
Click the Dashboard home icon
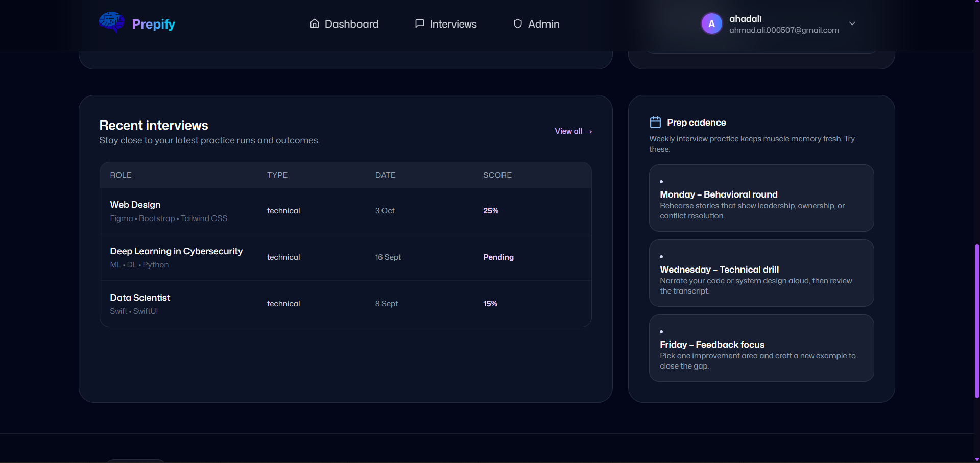coord(315,23)
